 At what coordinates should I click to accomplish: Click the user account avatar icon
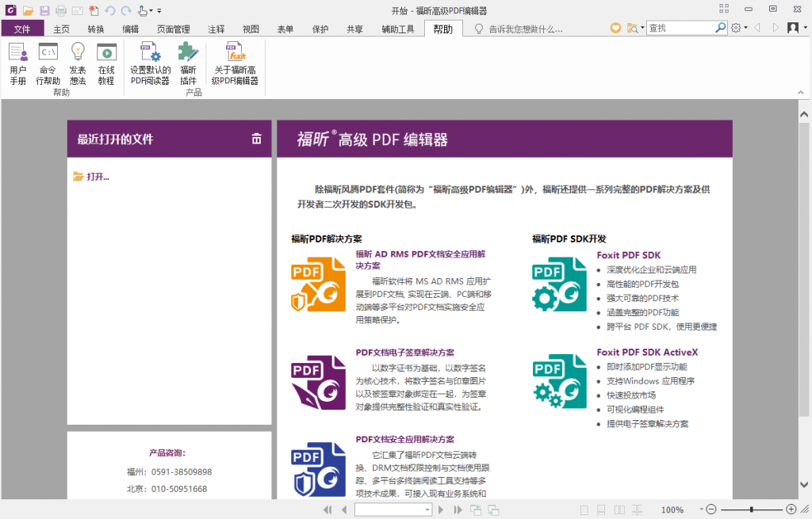pyautogui.click(x=793, y=28)
